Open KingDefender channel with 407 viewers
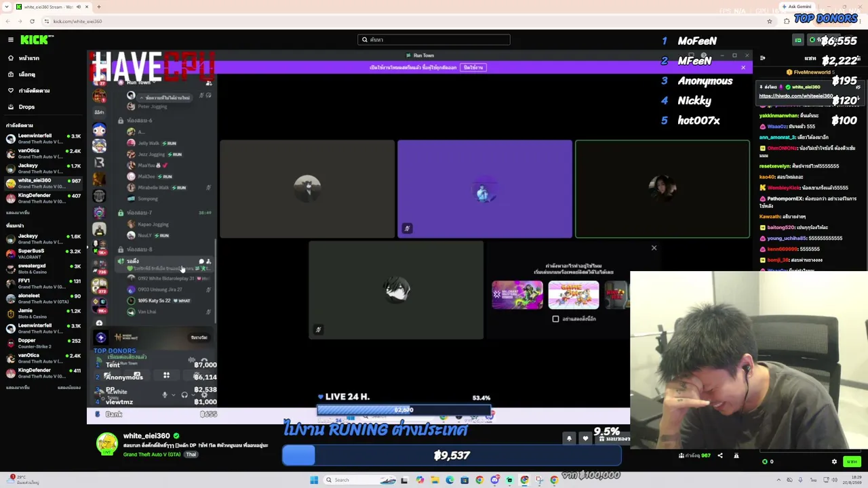This screenshot has width=868, height=488. 43,198
